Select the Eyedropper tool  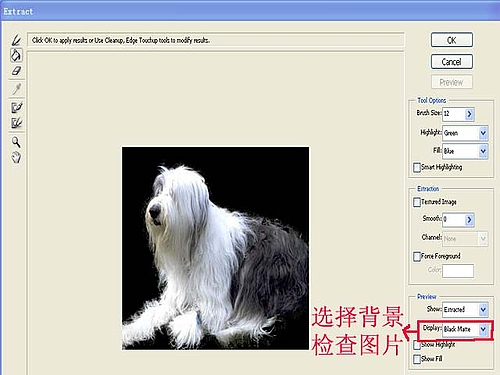pos(16,89)
